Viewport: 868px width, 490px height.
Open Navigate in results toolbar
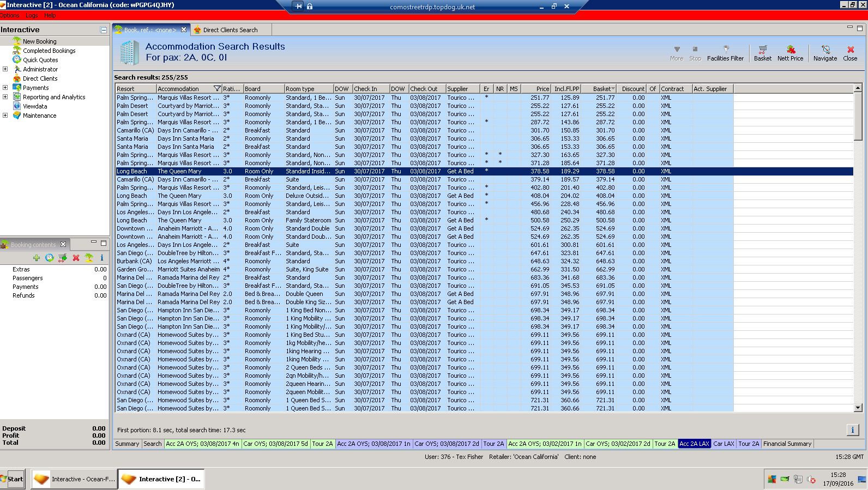click(825, 53)
